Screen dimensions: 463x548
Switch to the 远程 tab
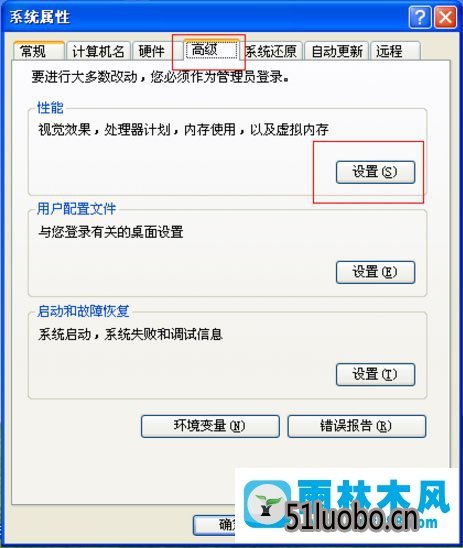point(395,51)
